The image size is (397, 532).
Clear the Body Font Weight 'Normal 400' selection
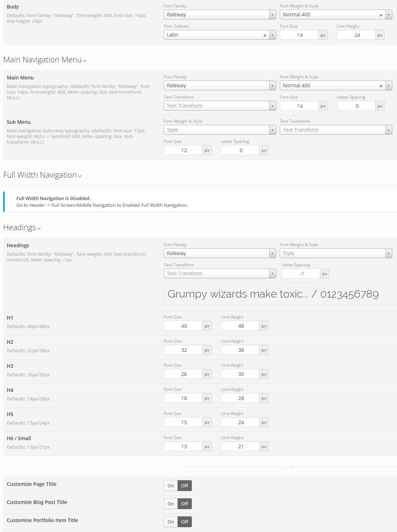pos(381,15)
